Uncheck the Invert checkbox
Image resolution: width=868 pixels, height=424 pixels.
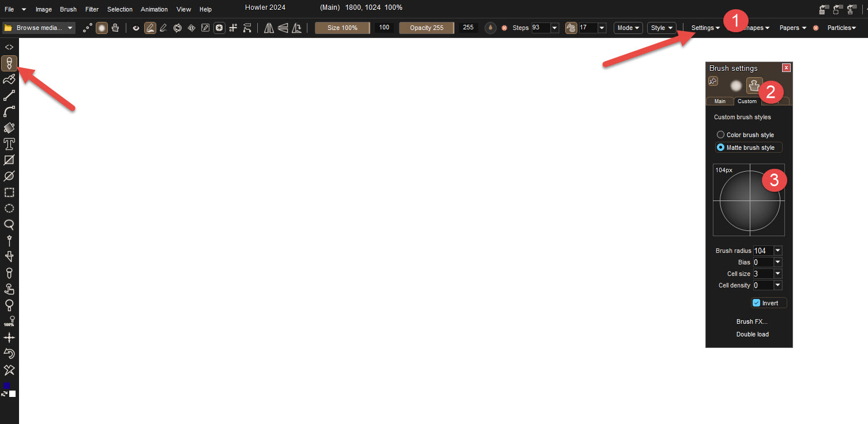tap(757, 303)
